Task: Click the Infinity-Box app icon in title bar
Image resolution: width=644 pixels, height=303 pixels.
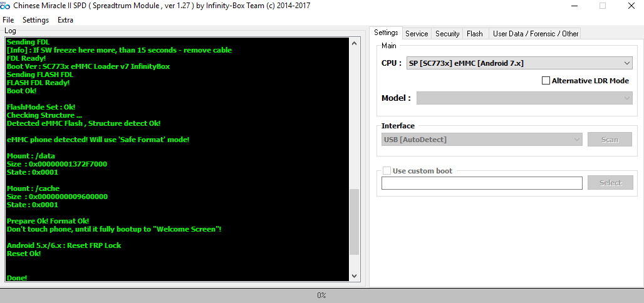Action: [5, 6]
